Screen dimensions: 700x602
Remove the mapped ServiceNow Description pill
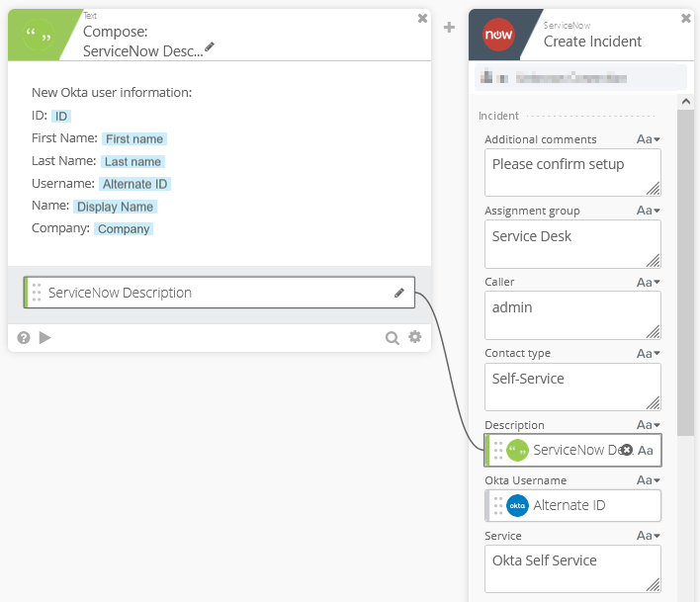[x=627, y=451]
